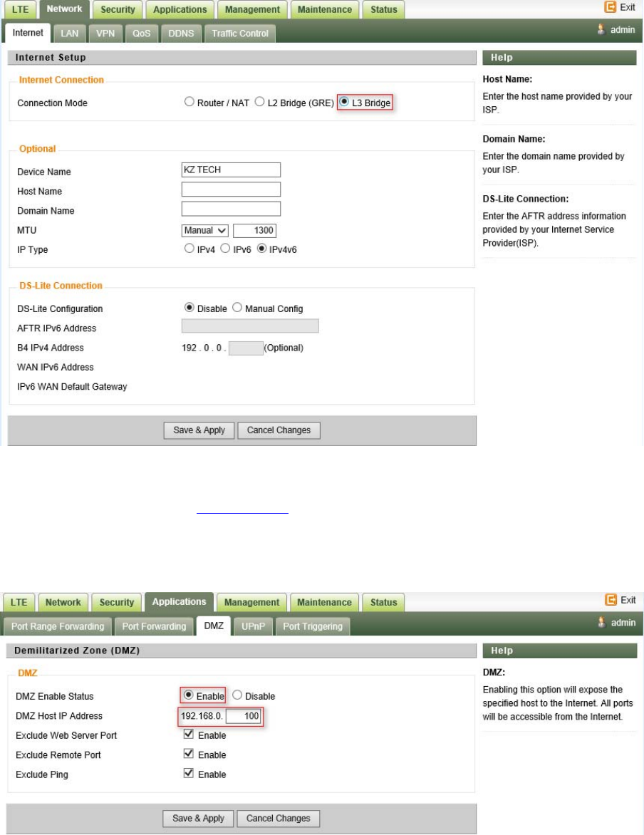The width and height of the screenshot is (644, 835).
Task: Click Cancel Changes on Internet Setup page
Action: click(x=279, y=430)
